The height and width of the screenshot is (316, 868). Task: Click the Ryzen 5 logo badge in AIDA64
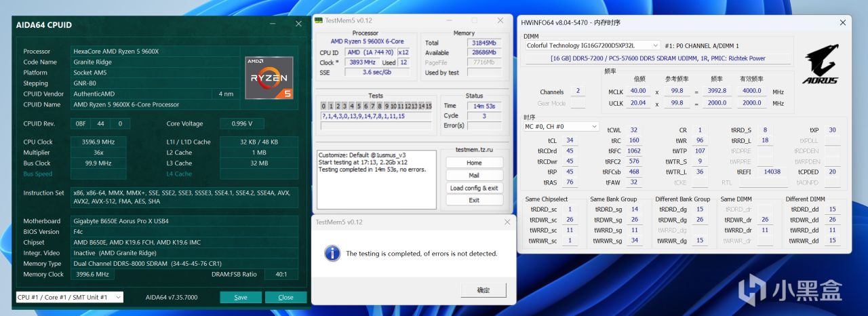pos(269,77)
